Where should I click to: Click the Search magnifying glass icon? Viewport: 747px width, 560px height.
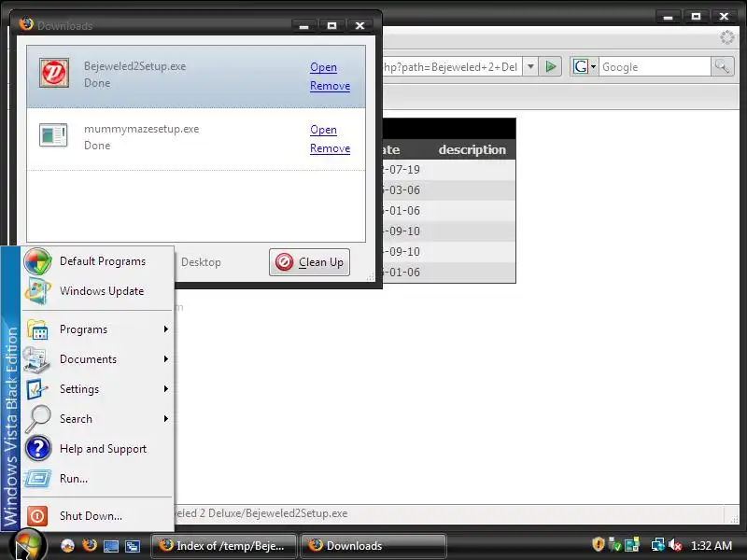37,418
